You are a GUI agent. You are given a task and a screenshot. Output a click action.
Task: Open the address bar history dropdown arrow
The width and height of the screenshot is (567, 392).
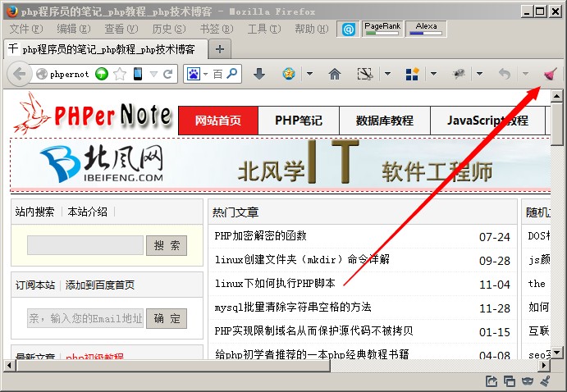153,74
